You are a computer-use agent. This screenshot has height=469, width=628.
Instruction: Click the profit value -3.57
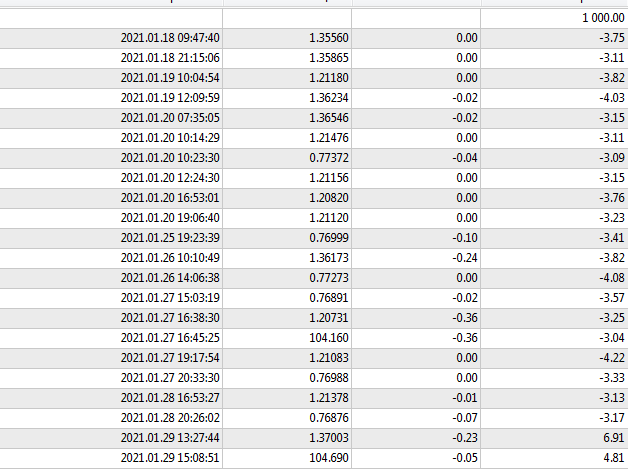pos(612,298)
